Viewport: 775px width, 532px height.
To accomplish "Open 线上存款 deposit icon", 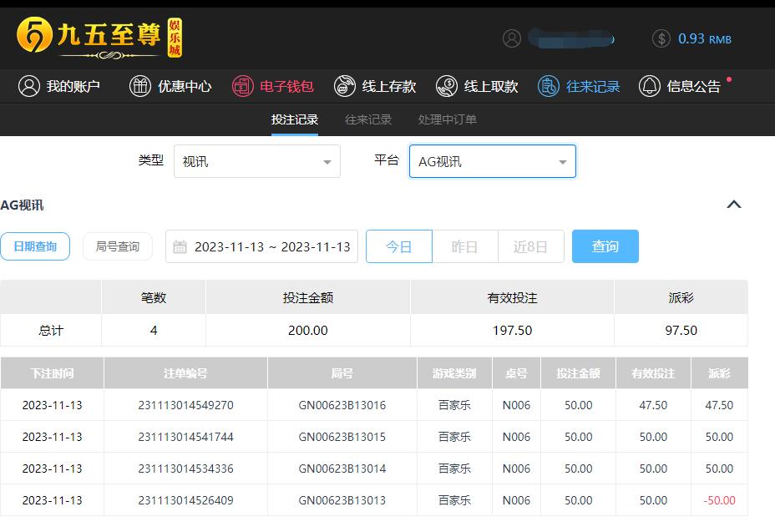I will pyautogui.click(x=345, y=86).
